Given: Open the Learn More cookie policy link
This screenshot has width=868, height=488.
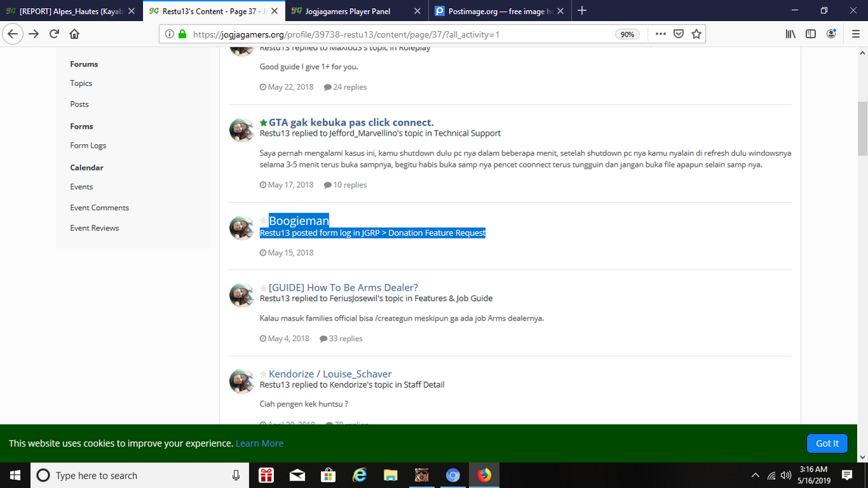Looking at the screenshot, I should pos(259,443).
